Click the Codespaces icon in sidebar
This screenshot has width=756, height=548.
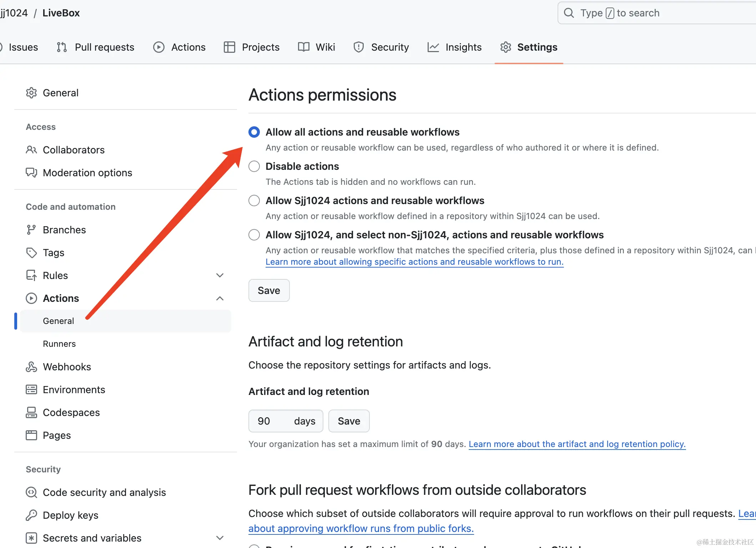point(31,412)
